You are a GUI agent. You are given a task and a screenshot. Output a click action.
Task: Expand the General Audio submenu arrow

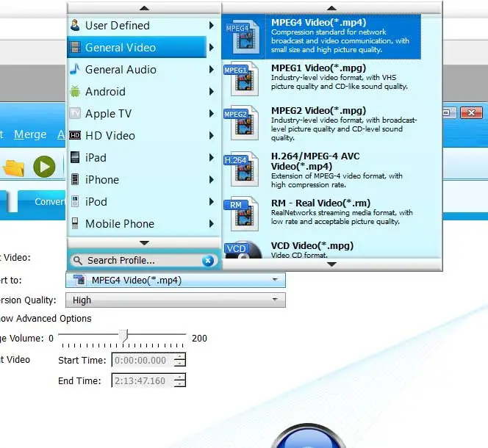point(212,69)
